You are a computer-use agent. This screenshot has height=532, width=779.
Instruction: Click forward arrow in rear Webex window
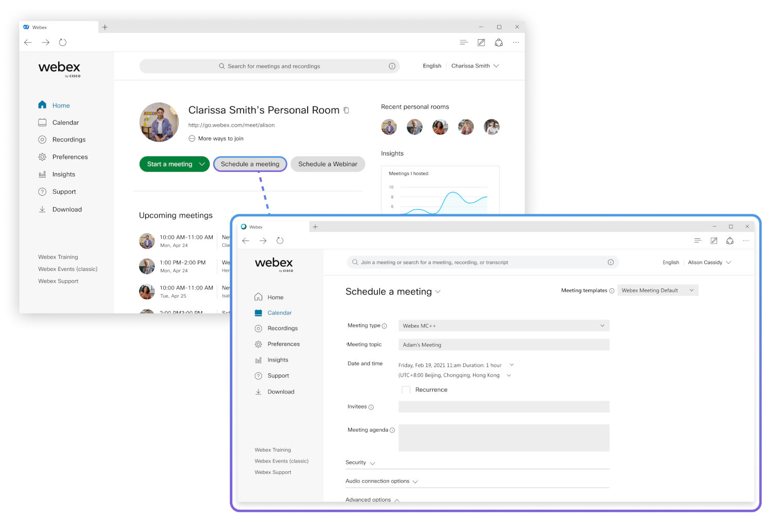(x=45, y=42)
